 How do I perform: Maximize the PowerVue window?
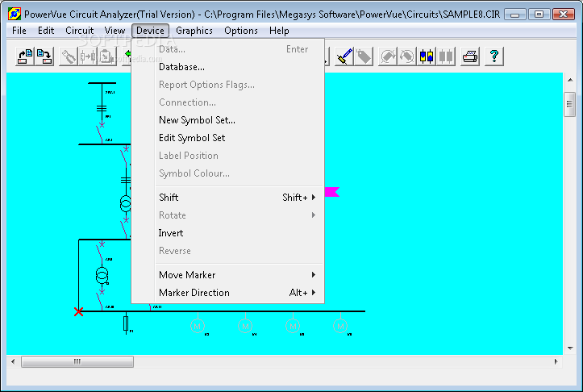[539, 15]
